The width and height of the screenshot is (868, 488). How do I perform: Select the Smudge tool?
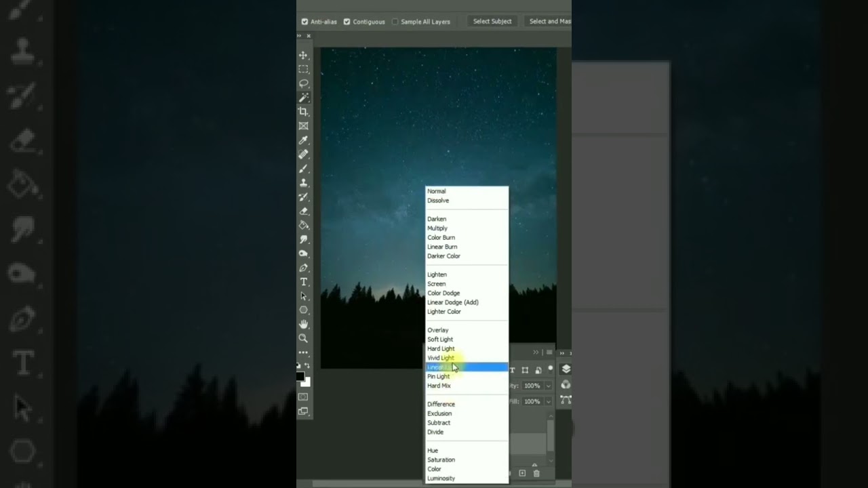tap(303, 239)
